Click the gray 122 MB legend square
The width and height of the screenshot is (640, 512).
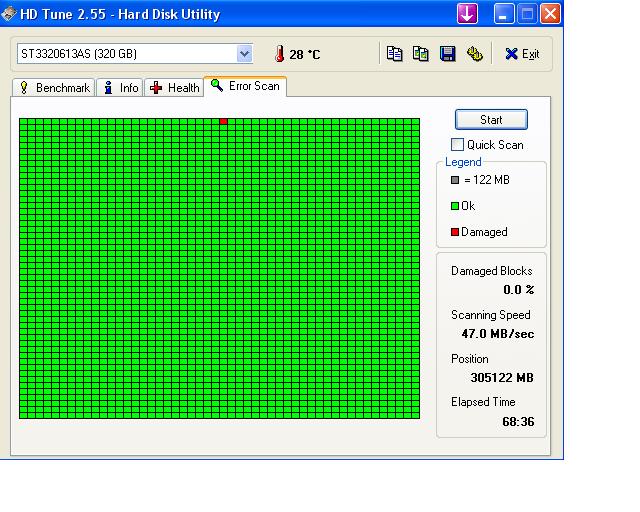pos(455,180)
